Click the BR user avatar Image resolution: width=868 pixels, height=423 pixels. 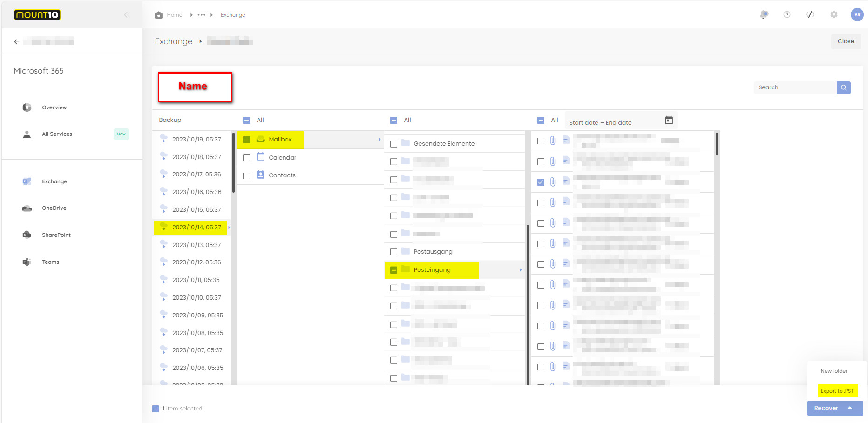pos(857,15)
